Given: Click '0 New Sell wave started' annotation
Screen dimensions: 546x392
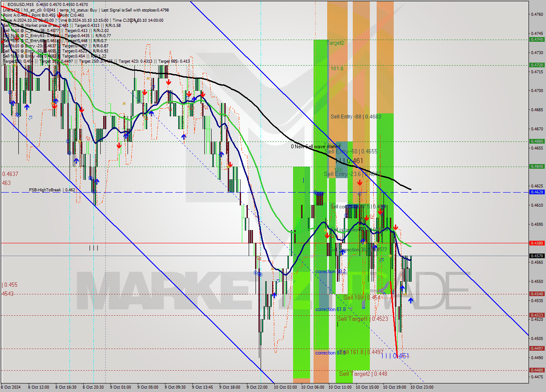Looking at the screenshot, I should [x=315, y=147].
